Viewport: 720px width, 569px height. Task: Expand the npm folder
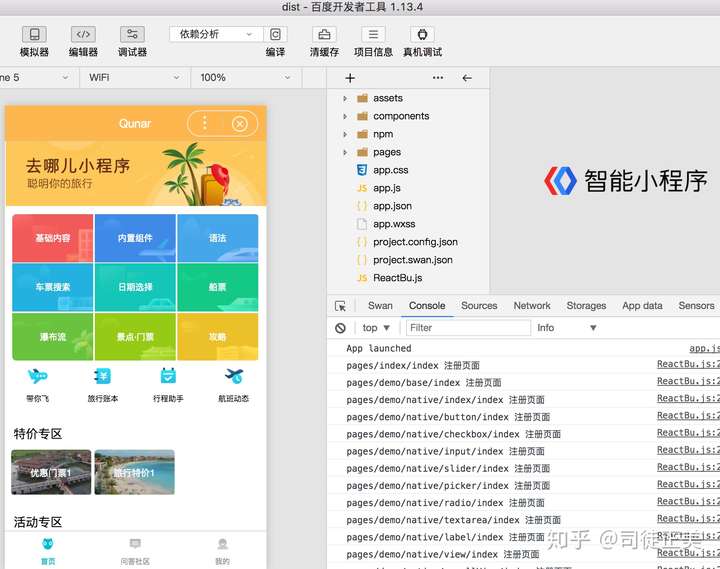tap(345, 134)
